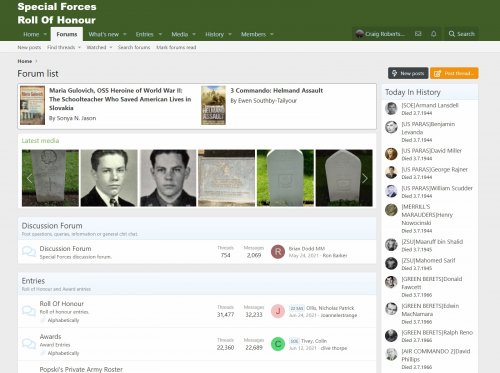Viewport: 500px width, 373px height.
Task: Open the soldier in uniform portrait photo
Action: [168, 178]
